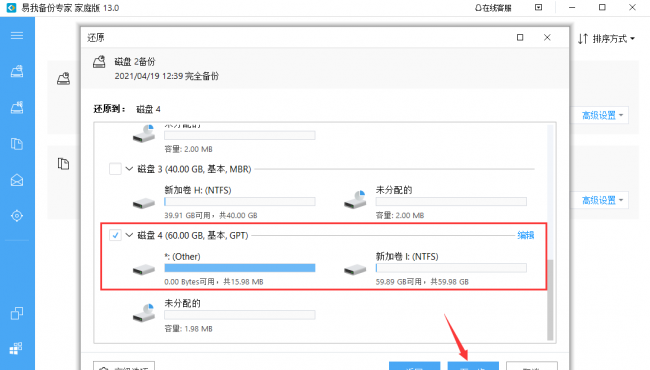Close the 还原 dialog
The width and height of the screenshot is (650, 370).
[547, 38]
